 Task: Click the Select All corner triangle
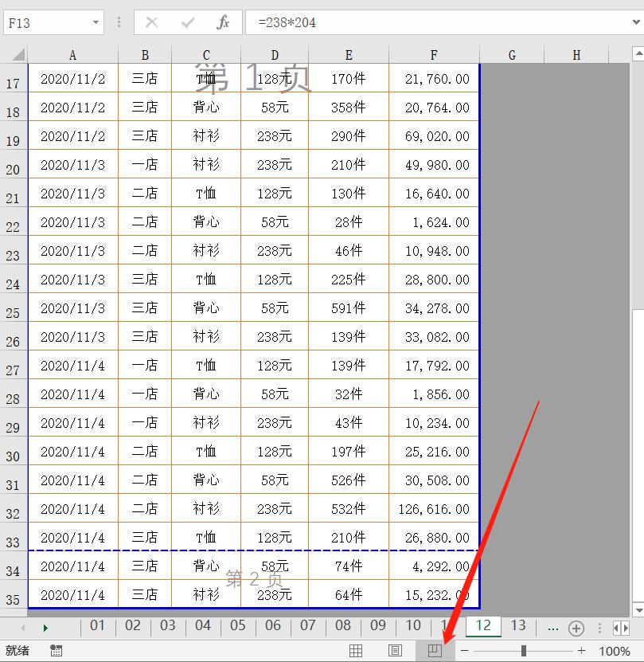(x=18, y=55)
